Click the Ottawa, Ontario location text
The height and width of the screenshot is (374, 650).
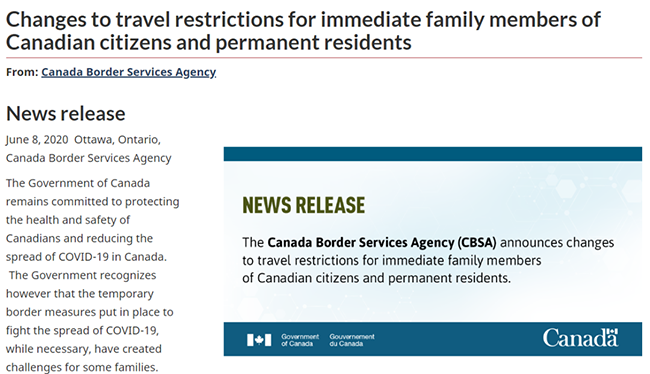pos(117,139)
